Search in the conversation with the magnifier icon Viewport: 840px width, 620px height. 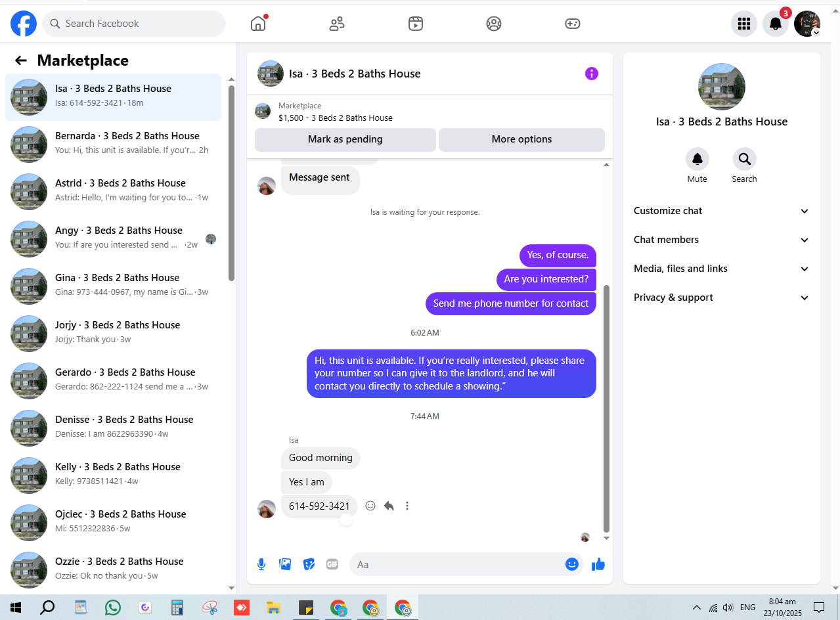(x=744, y=159)
